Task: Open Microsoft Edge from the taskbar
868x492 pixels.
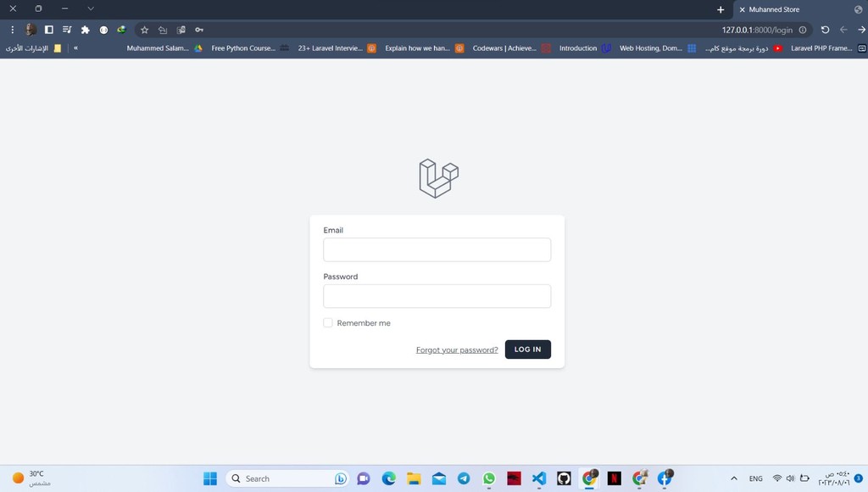Action: [x=388, y=478]
